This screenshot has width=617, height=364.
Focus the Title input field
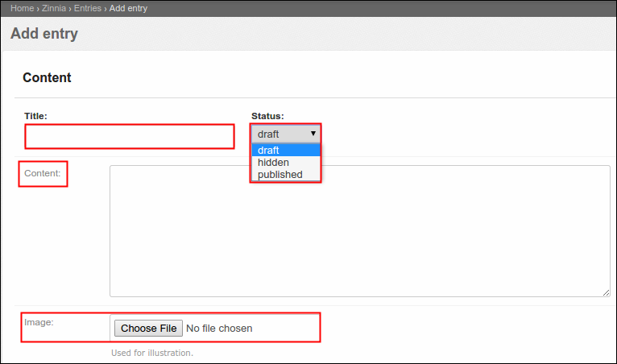coord(130,137)
